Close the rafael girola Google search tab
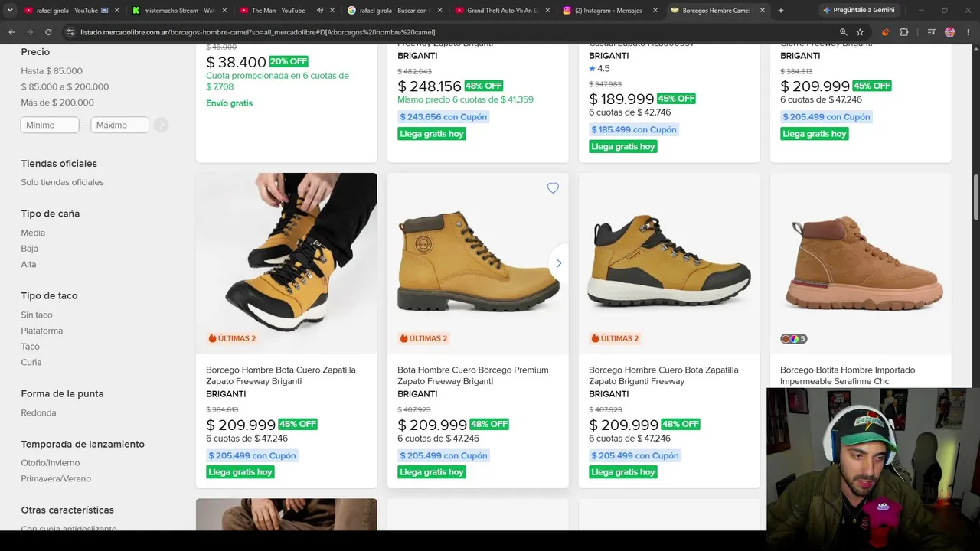 pos(441,11)
